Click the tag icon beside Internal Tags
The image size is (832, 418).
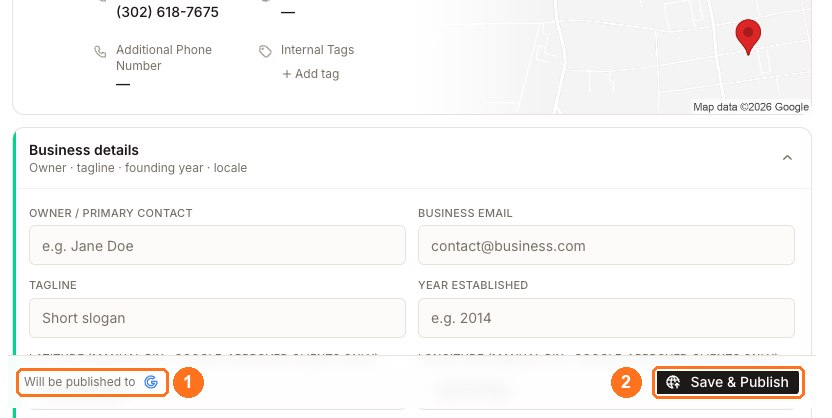265,51
